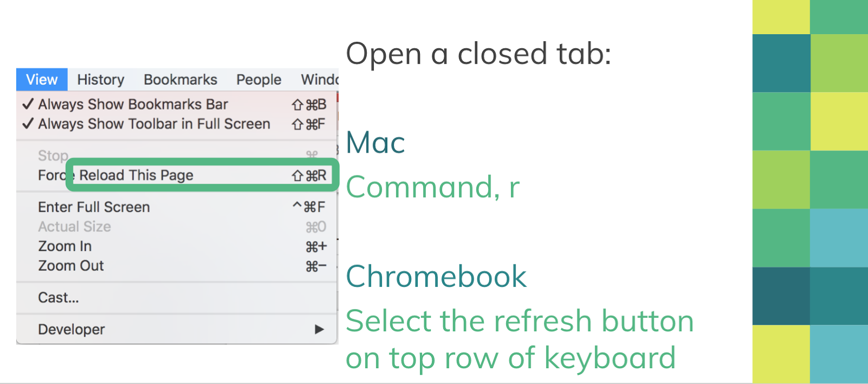
Task: Open the View menu
Action: tap(42, 80)
